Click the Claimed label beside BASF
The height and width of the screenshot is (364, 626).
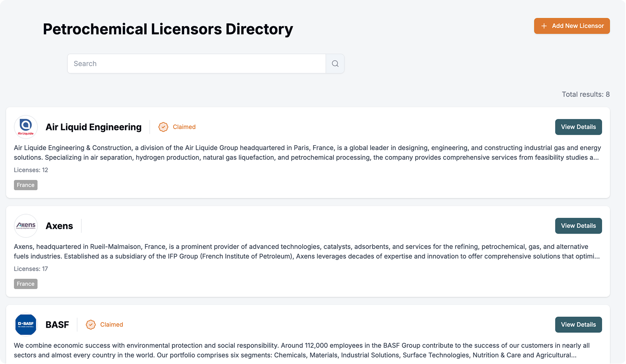[x=111, y=324]
